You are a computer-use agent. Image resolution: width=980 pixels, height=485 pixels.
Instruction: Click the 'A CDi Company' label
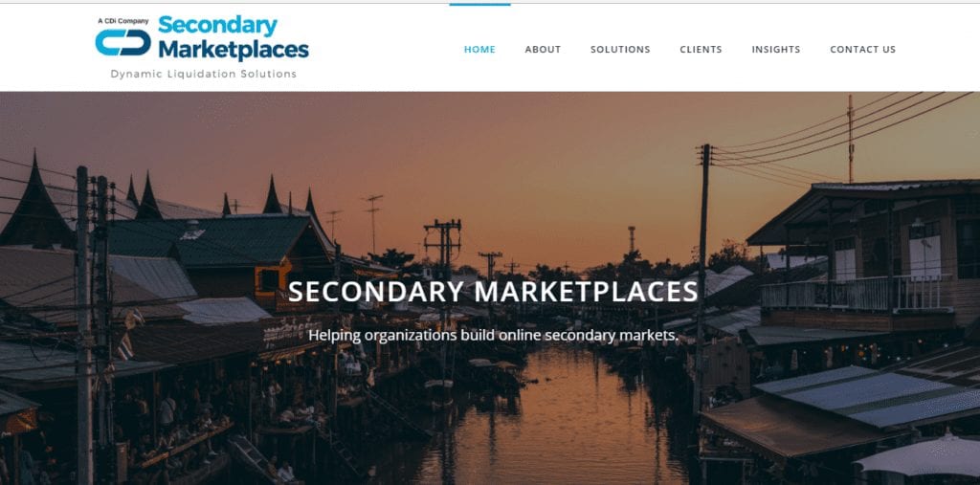point(123,21)
